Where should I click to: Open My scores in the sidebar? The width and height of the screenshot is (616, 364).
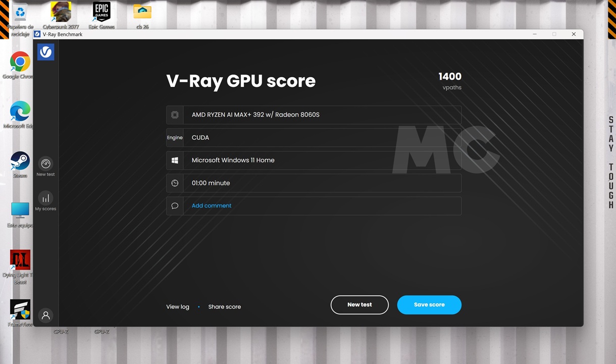(45, 201)
